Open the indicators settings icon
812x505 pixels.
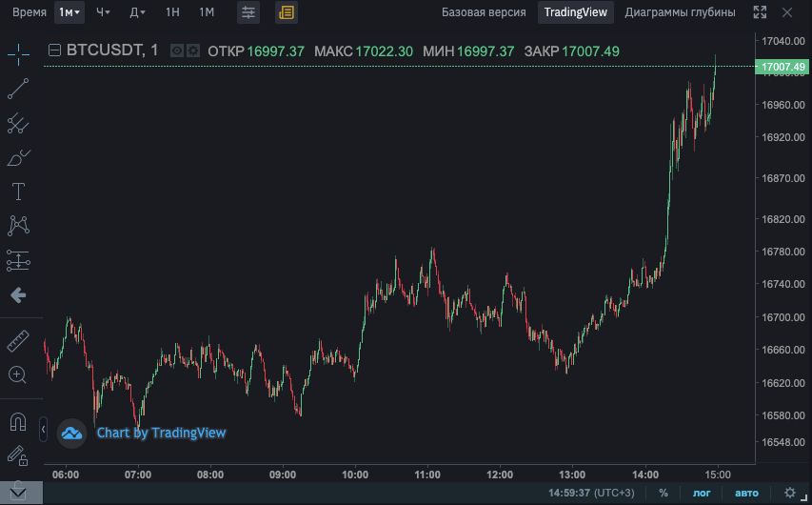click(x=248, y=12)
